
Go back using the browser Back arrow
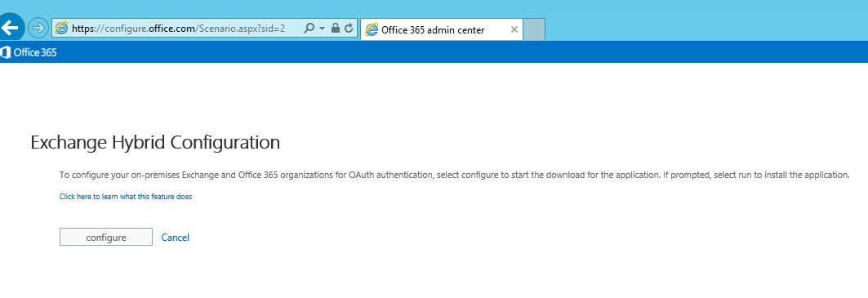[x=10, y=27]
